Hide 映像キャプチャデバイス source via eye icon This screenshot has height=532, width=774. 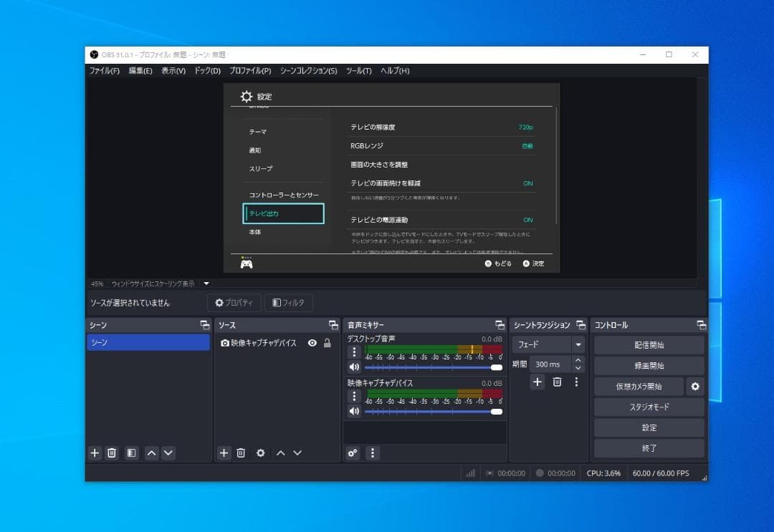pyautogui.click(x=312, y=343)
